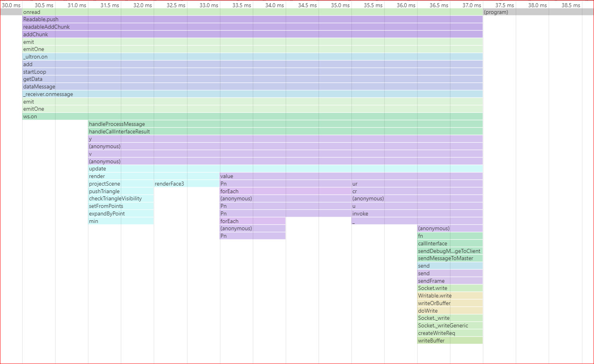Select the getData frame

(x=253, y=79)
